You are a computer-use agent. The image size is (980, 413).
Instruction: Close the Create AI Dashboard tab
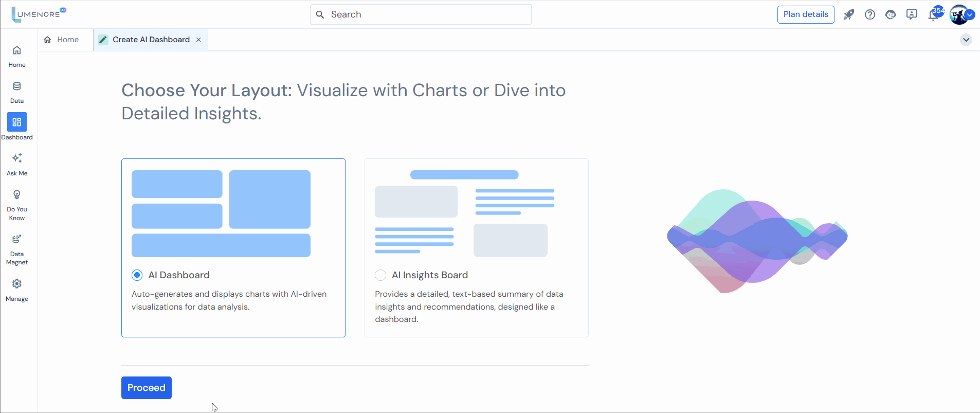pyautogui.click(x=198, y=40)
